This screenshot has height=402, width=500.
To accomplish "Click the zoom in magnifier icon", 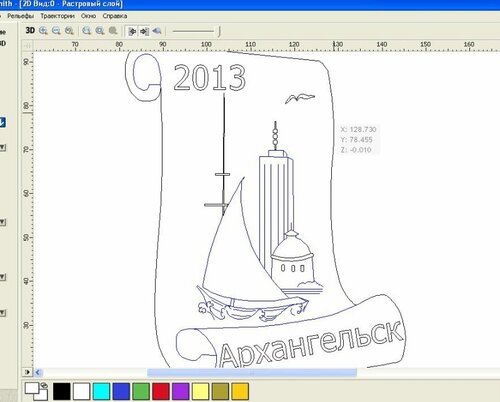I will (x=43, y=31).
